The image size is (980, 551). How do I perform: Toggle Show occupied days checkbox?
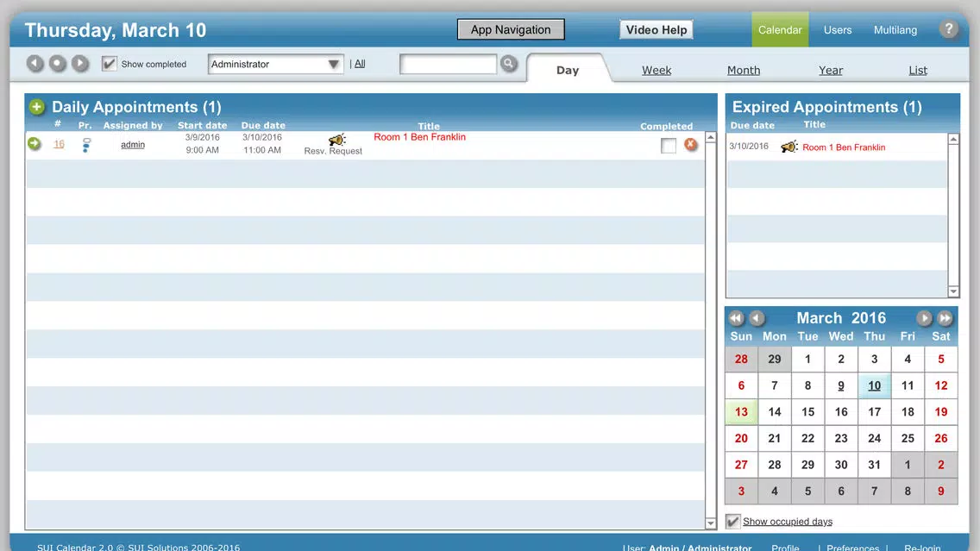(733, 521)
